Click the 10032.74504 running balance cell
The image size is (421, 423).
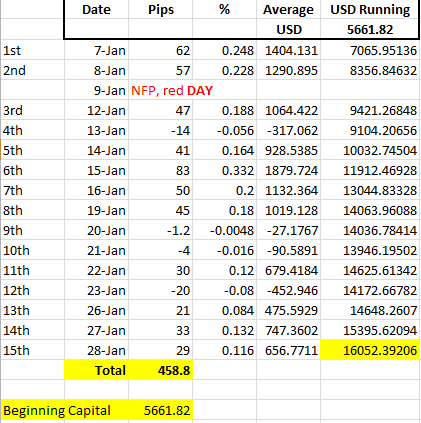[370, 150]
